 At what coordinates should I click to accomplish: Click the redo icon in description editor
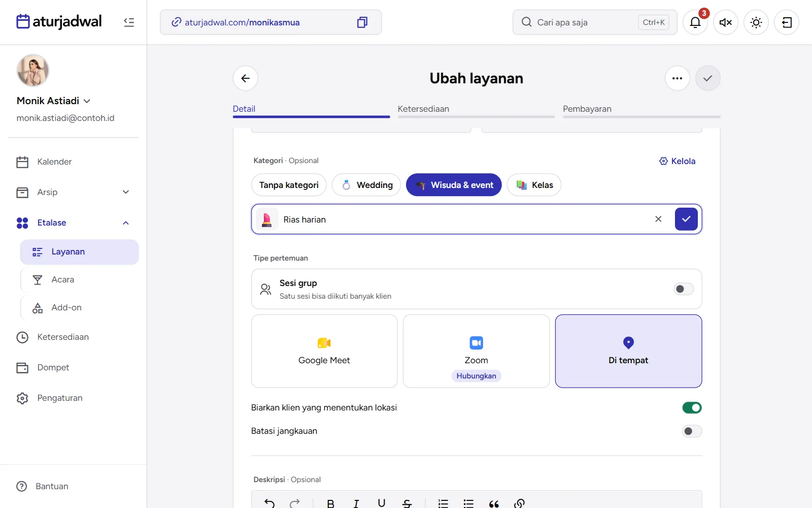pyautogui.click(x=295, y=503)
